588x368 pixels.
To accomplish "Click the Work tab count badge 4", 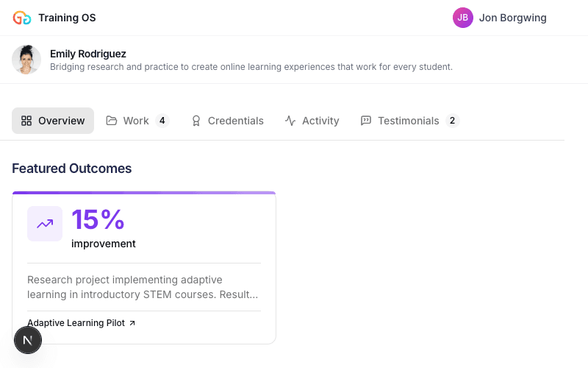I will tap(162, 121).
